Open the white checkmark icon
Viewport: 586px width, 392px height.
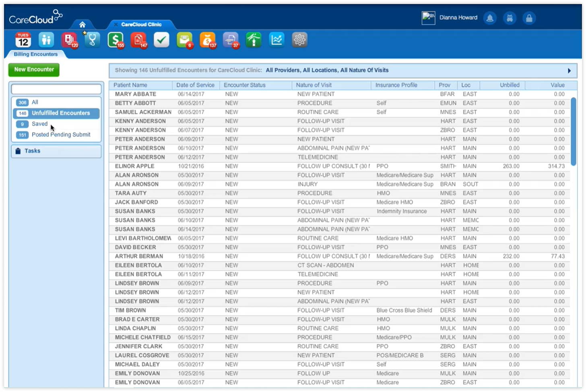[161, 40]
